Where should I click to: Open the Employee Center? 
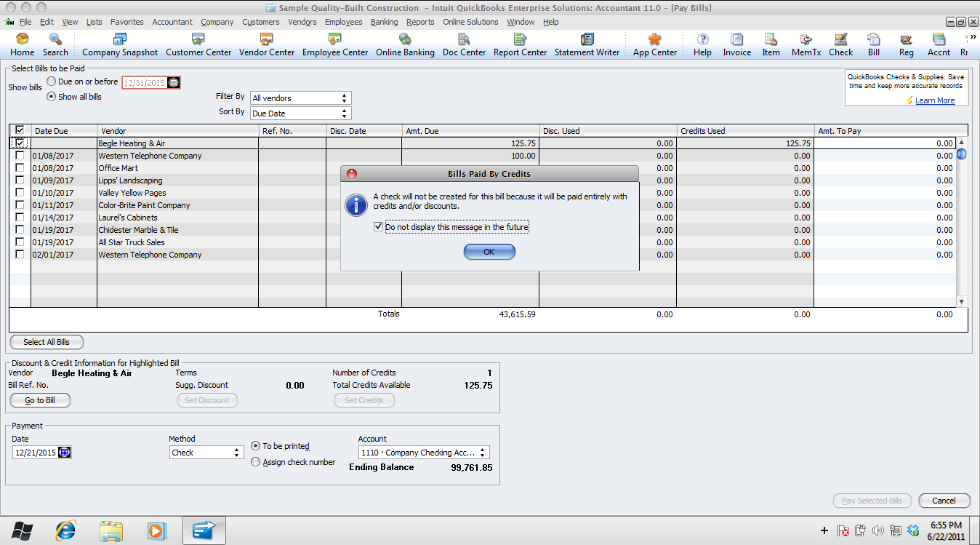click(x=335, y=45)
